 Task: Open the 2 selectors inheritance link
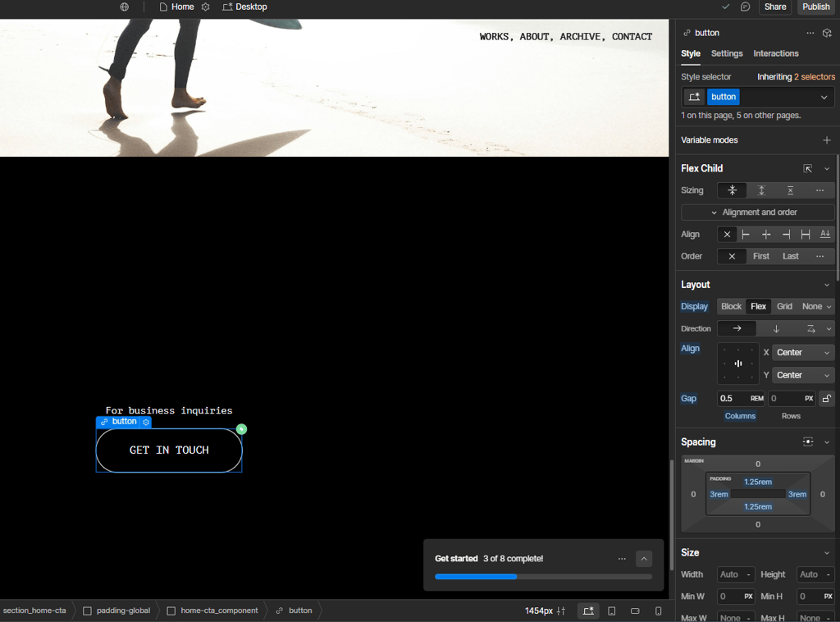(815, 77)
